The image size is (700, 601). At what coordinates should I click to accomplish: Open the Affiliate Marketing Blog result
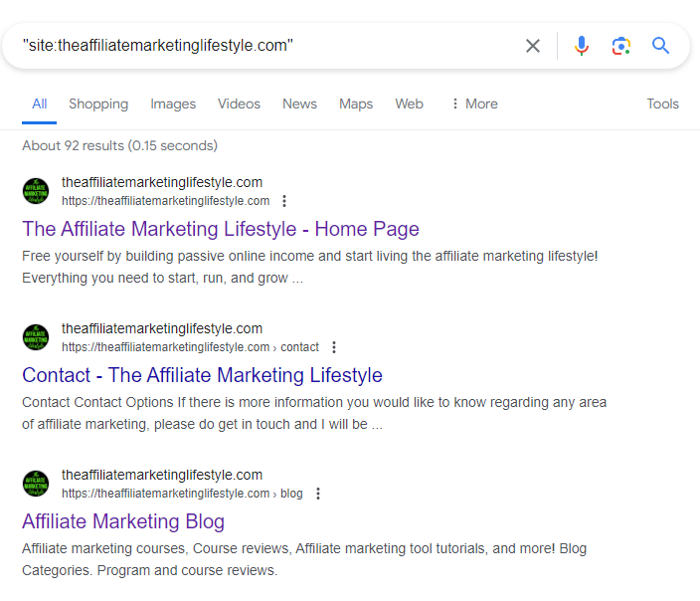pyautogui.click(x=123, y=521)
